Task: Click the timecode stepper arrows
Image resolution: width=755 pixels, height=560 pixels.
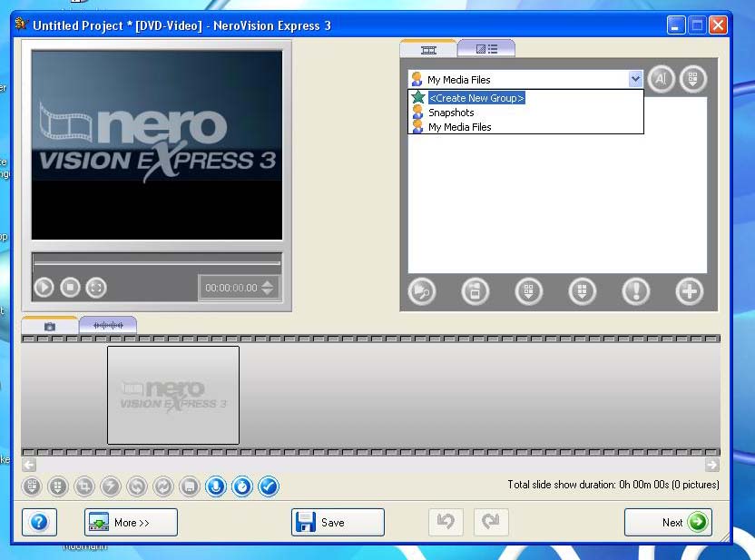Action: click(267, 288)
